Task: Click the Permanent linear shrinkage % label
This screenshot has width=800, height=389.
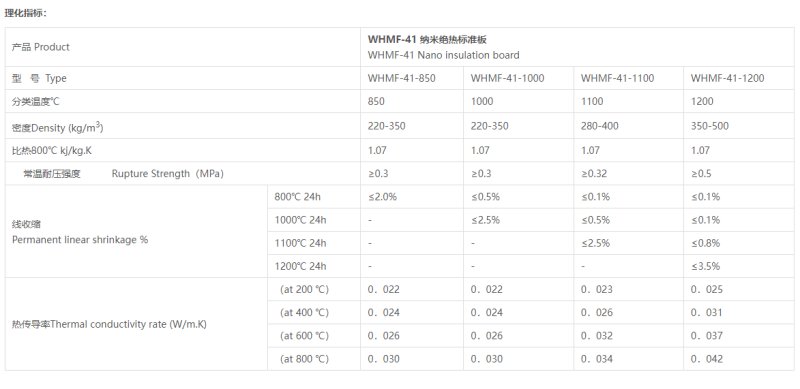Action: pyautogui.click(x=80, y=239)
